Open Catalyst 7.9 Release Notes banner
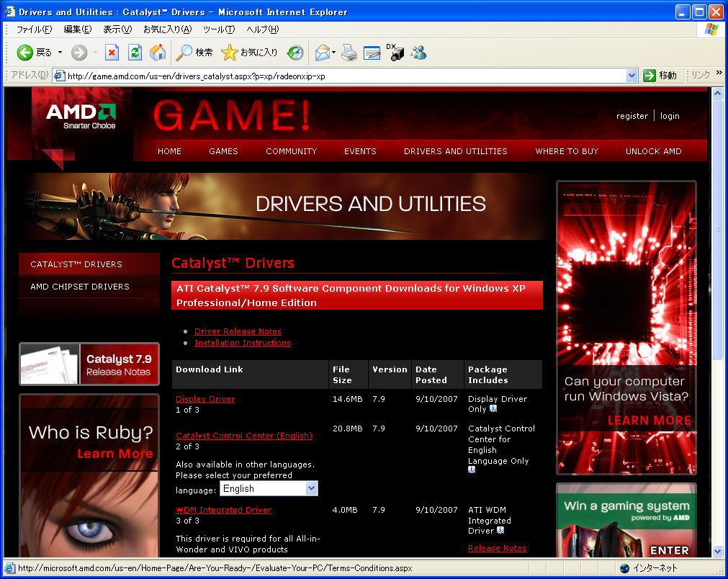728x579 pixels. tap(89, 364)
